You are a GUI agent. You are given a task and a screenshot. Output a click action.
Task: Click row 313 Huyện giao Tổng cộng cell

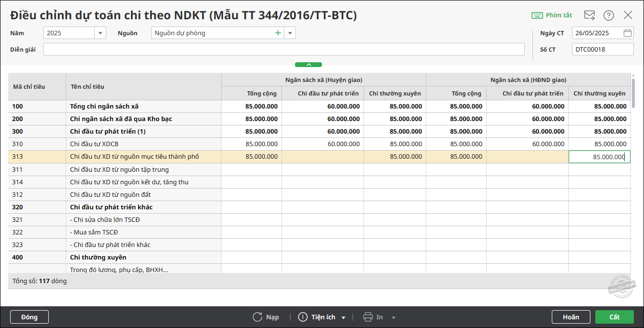(x=252, y=156)
